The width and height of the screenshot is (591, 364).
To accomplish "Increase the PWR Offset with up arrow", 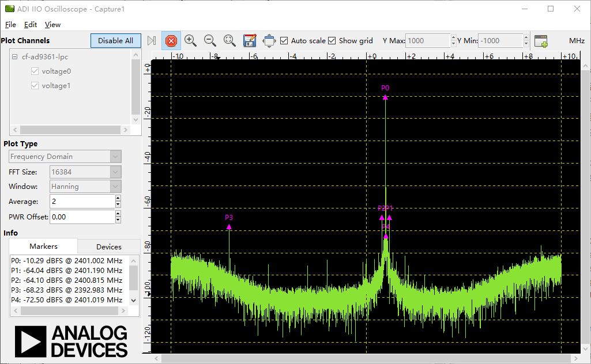I will (118, 214).
